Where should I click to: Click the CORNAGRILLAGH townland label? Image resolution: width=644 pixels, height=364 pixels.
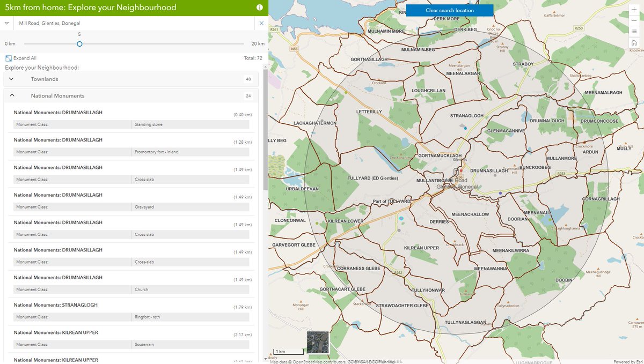tap(600, 198)
